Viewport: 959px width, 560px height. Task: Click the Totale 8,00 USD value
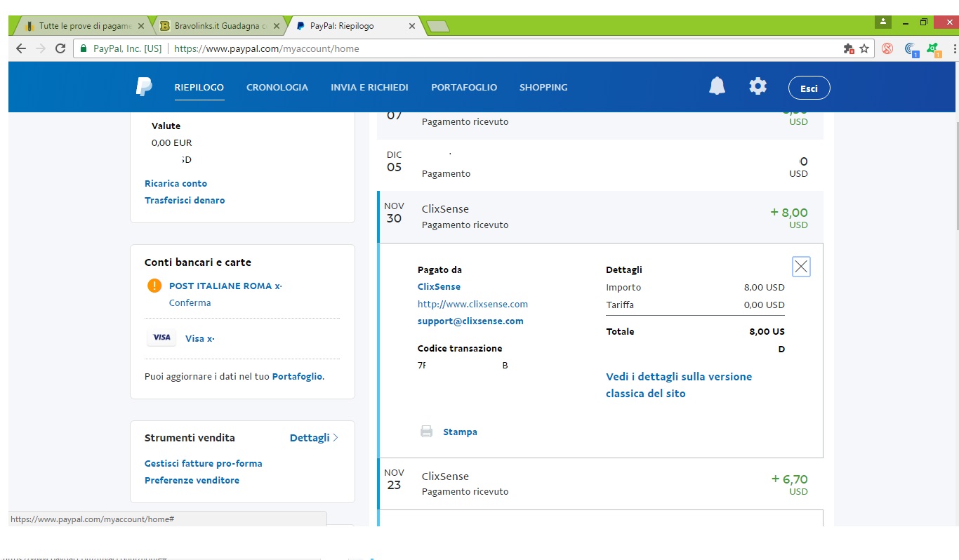(767, 340)
